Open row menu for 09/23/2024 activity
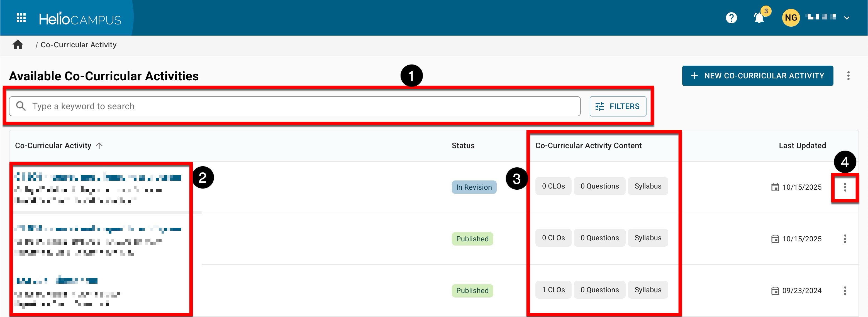Viewport: 868px width, 317px height. 845,291
